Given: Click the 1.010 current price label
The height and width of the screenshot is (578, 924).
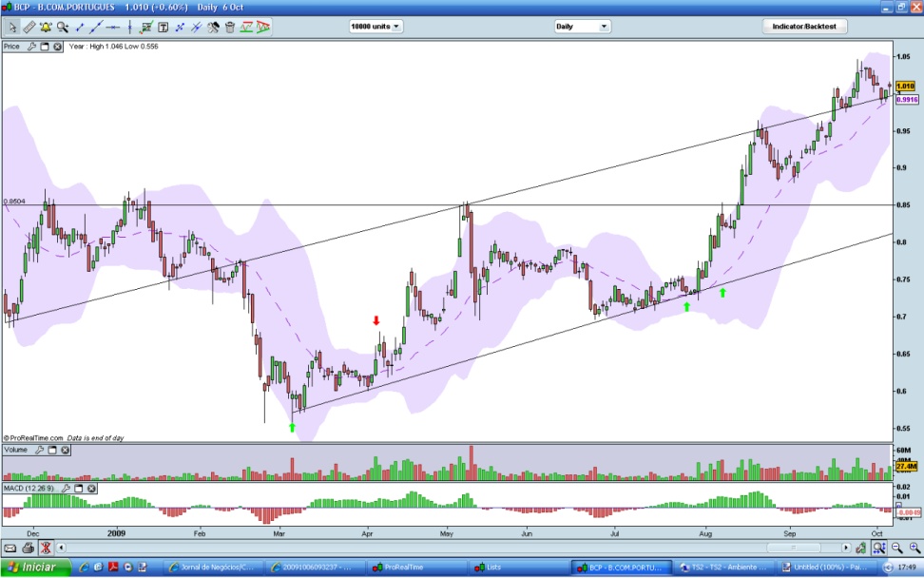Looking at the screenshot, I should [x=905, y=86].
